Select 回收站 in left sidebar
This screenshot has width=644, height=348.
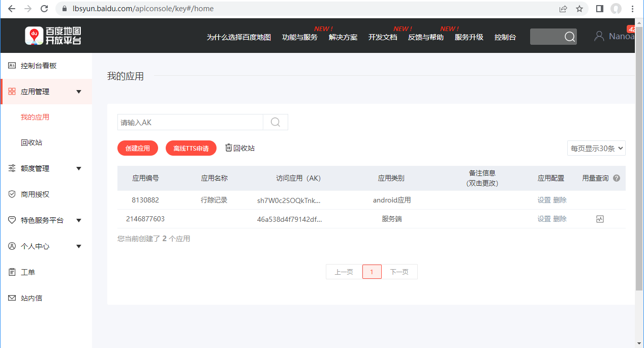pos(32,142)
